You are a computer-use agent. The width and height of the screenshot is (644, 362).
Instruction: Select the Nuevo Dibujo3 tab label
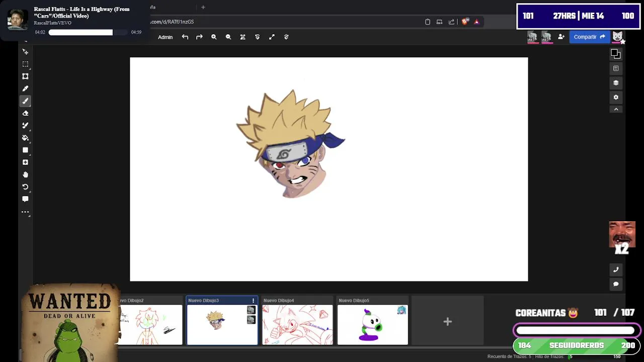point(203,301)
